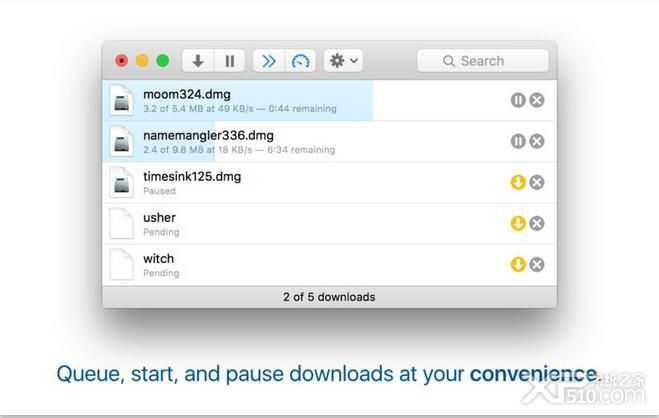Pause the namemangler336.dmg download
Viewport: 659px width, 418px height.
518,141
